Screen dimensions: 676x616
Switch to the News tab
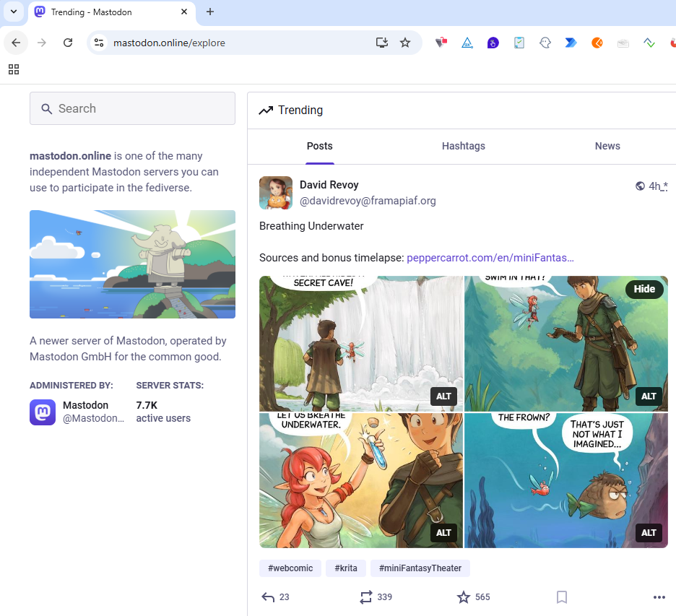click(x=607, y=146)
